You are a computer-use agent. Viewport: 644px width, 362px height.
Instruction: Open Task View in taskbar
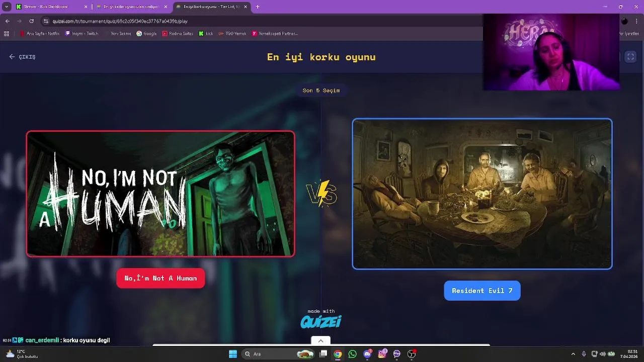[x=324, y=354]
